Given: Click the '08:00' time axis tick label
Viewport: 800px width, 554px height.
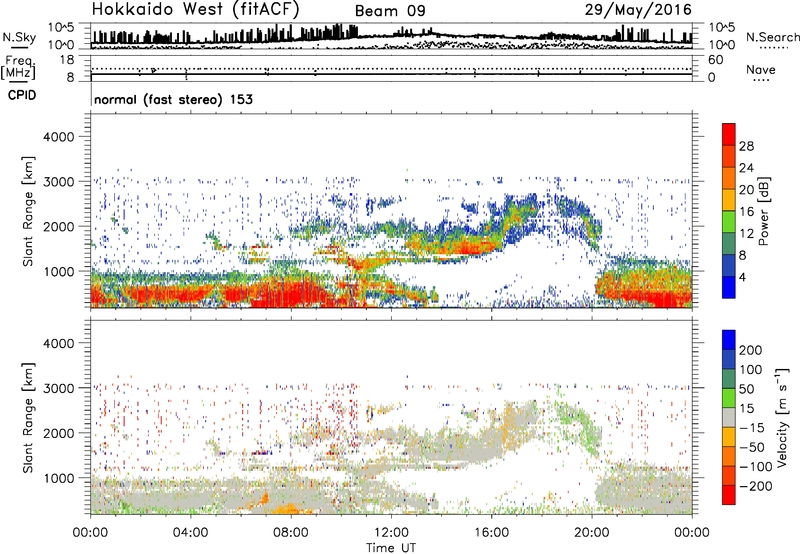Looking at the screenshot, I should [x=291, y=533].
